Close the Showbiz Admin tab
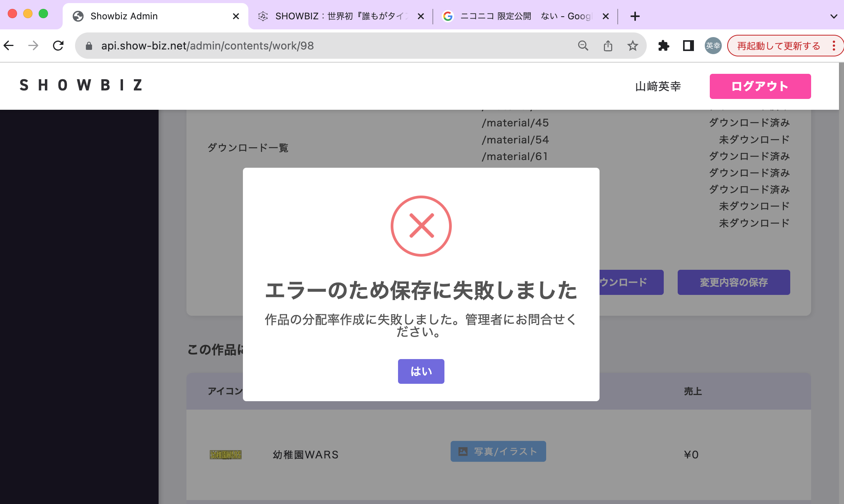 (236, 16)
